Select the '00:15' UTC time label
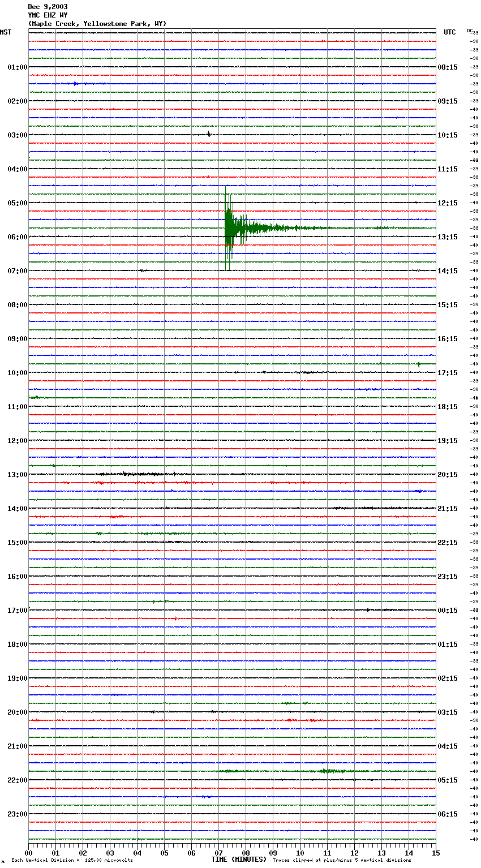 click(x=448, y=611)
